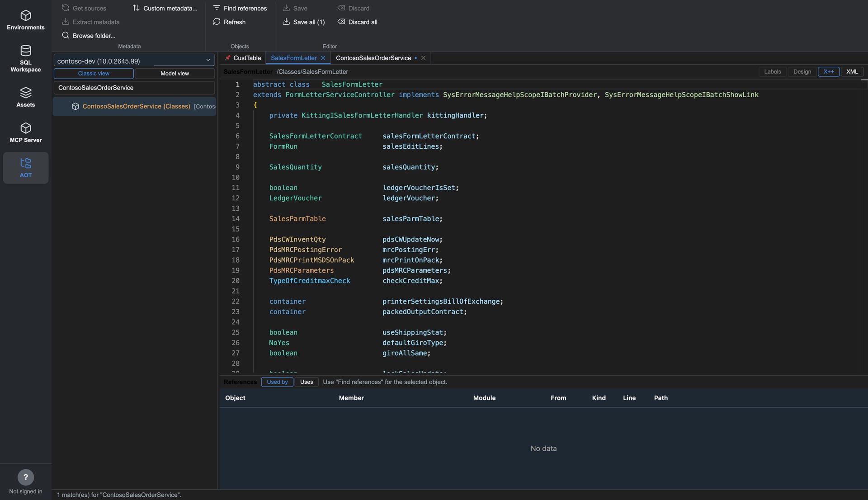Show Uses references
Image resolution: width=868 pixels, height=500 pixels.
306,382
